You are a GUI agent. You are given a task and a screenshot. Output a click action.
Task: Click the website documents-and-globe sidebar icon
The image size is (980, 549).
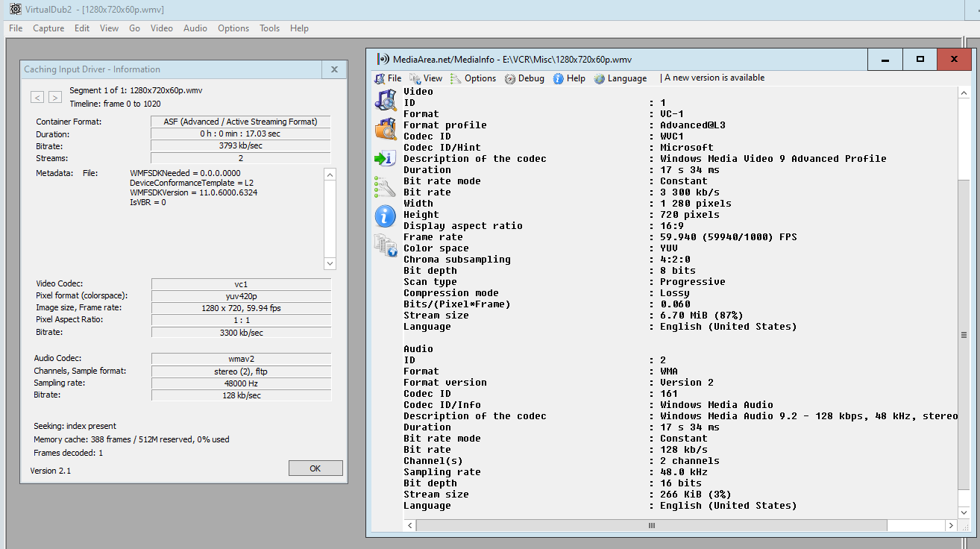[386, 245]
